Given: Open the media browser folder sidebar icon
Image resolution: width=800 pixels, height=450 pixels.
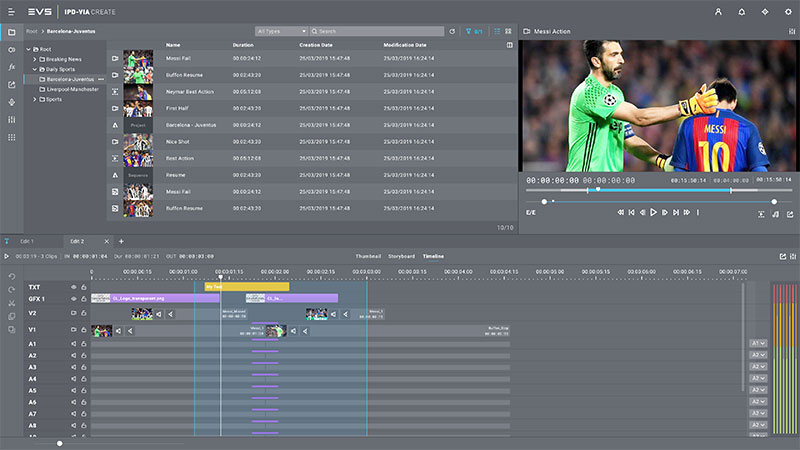Looking at the screenshot, I should click(12, 32).
